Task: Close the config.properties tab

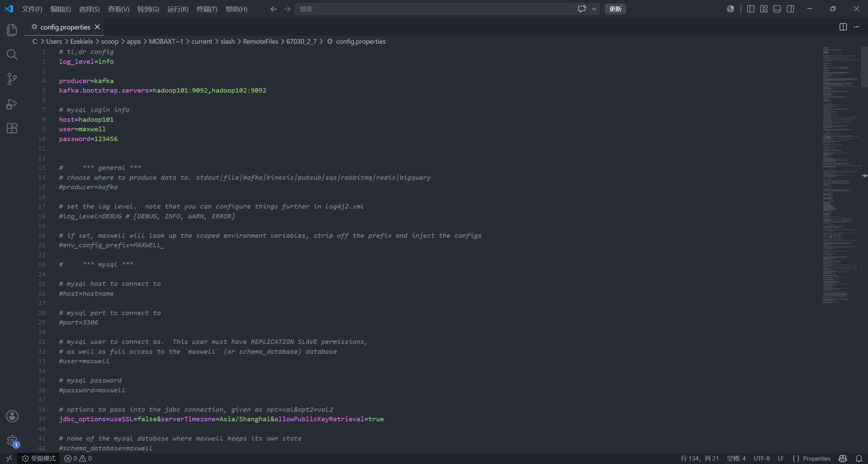Action: click(x=97, y=27)
